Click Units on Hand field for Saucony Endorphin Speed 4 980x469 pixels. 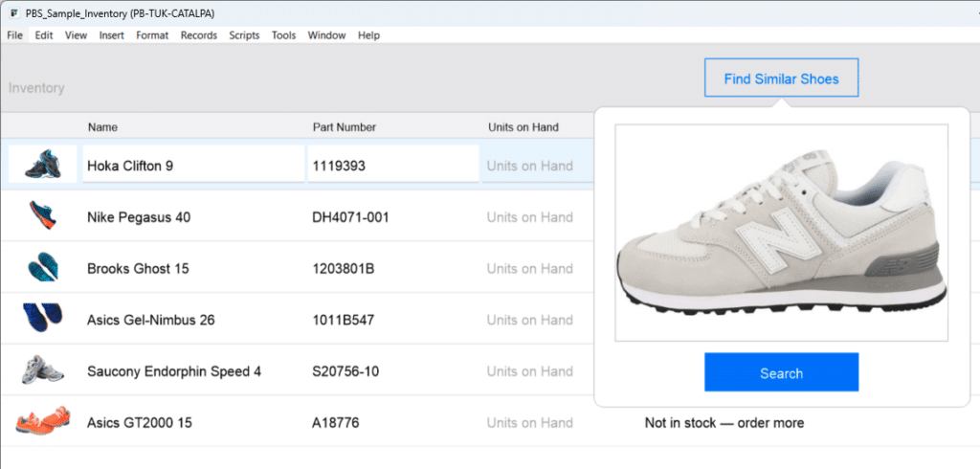[x=529, y=370]
